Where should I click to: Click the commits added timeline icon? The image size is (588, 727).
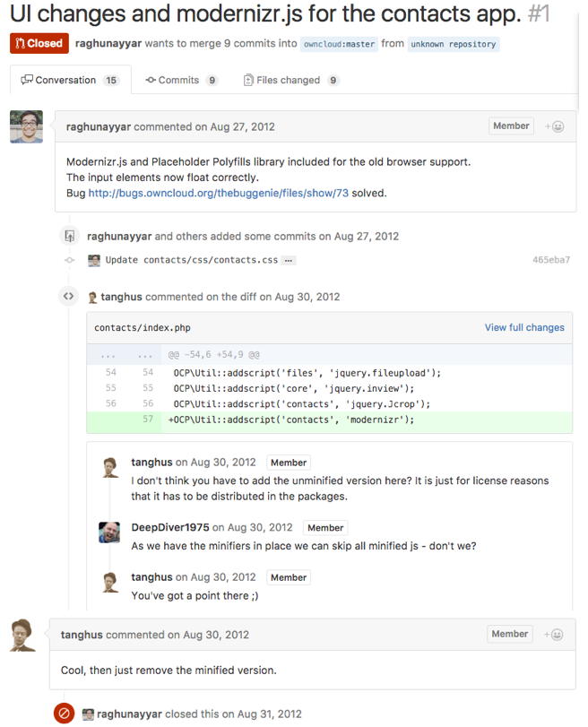tap(68, 237)
